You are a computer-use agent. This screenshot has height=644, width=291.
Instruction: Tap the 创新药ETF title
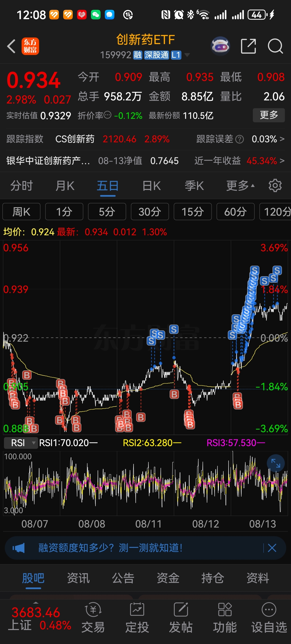tap(145, 40)
